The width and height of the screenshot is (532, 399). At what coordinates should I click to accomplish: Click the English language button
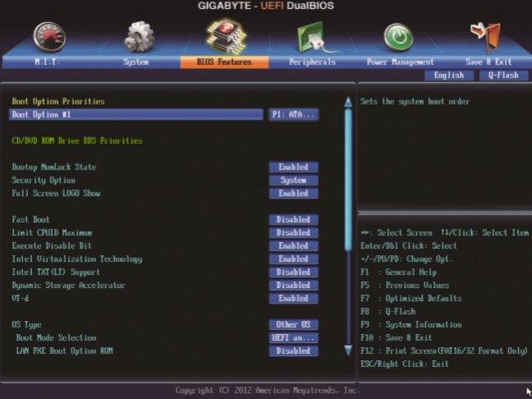click(x=449, y=75)
